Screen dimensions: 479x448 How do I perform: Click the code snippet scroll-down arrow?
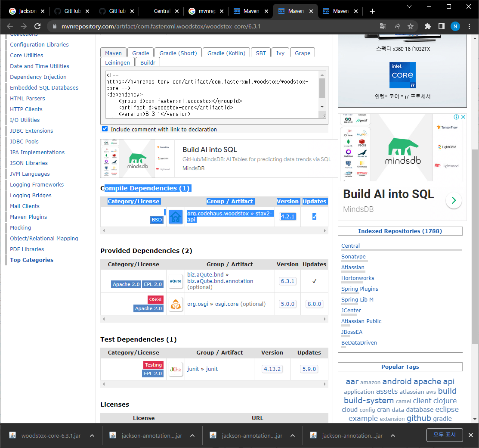point(322,107)
